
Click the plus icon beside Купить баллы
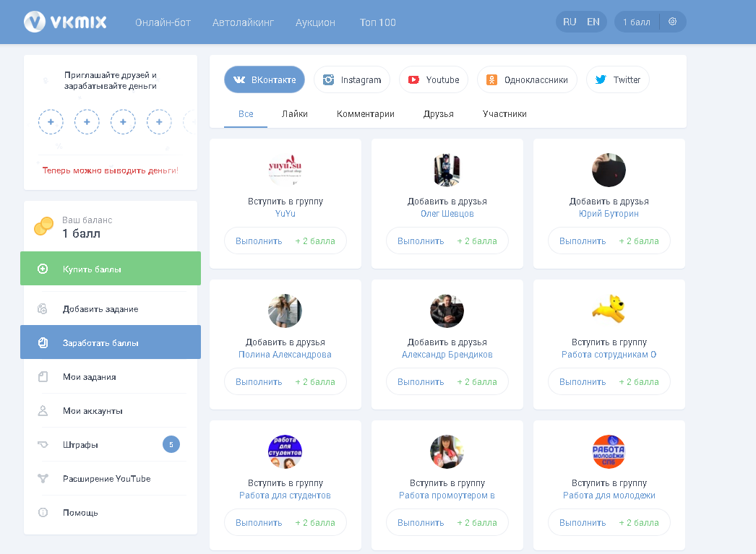click(43, 269)
